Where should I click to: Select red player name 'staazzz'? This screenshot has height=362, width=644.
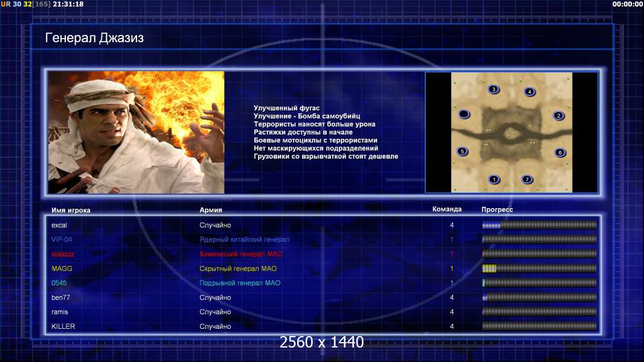(x=63, y=254)
